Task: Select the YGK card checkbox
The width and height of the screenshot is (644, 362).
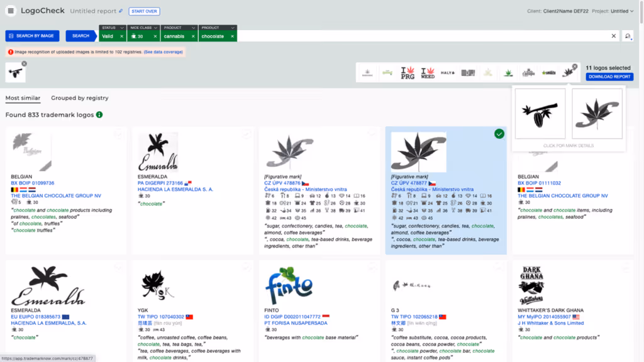Action: [246, 268]
